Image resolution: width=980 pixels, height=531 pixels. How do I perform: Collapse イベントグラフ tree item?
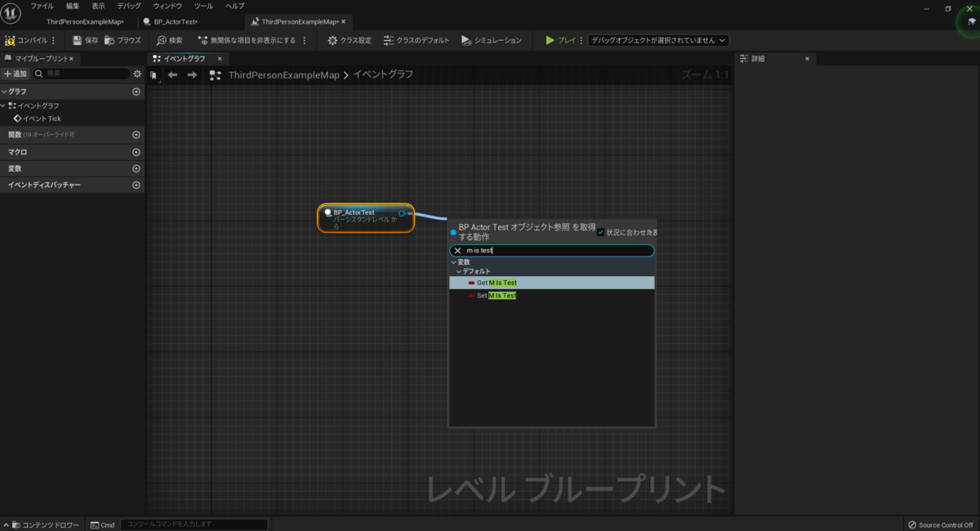tap(3, 105)
